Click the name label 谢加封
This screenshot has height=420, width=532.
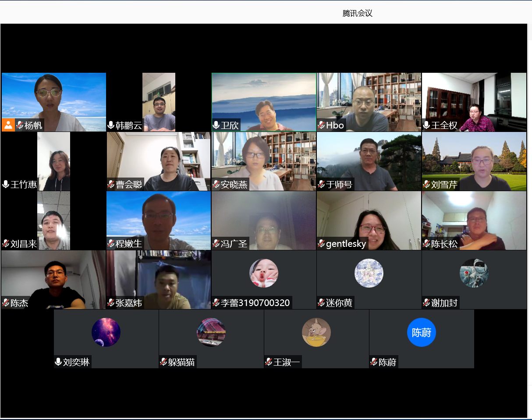[444, 303]
